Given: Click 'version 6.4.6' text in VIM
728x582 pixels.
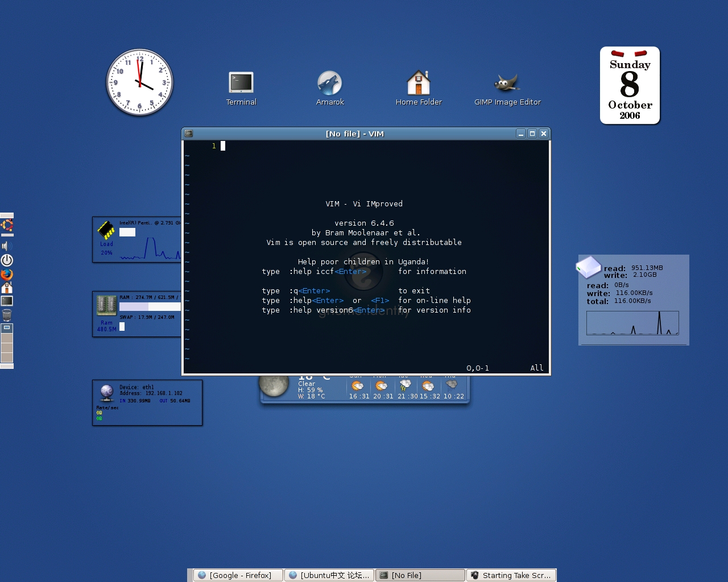Looking at the screenshot, I should tap(364, 223).
